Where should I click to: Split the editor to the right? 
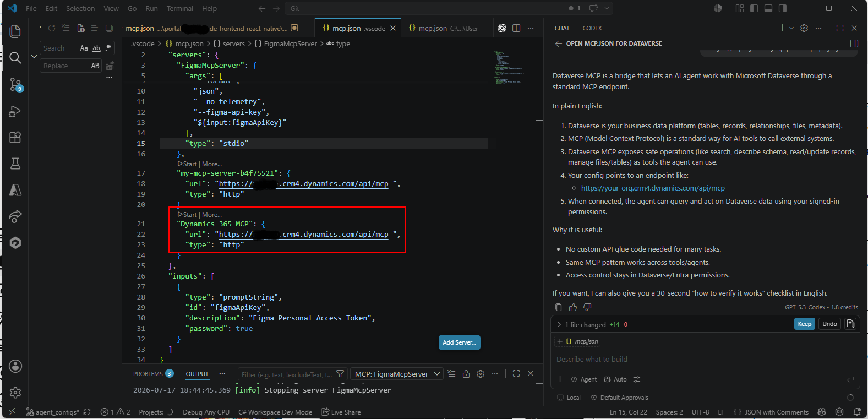(x=516, y=28)
